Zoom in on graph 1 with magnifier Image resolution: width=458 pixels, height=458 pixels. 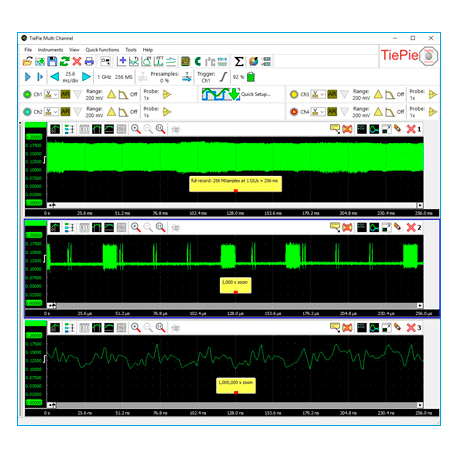[136, 129]
